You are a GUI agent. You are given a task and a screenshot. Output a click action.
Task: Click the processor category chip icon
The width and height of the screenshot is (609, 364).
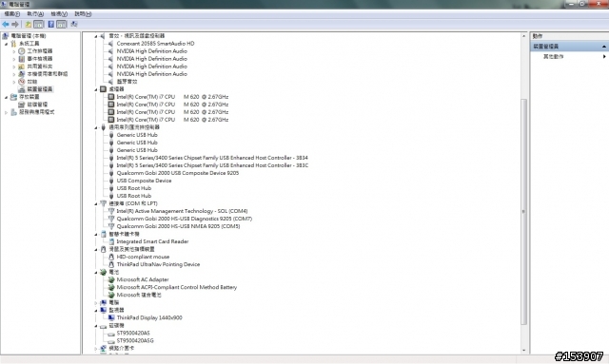(103, 89)
